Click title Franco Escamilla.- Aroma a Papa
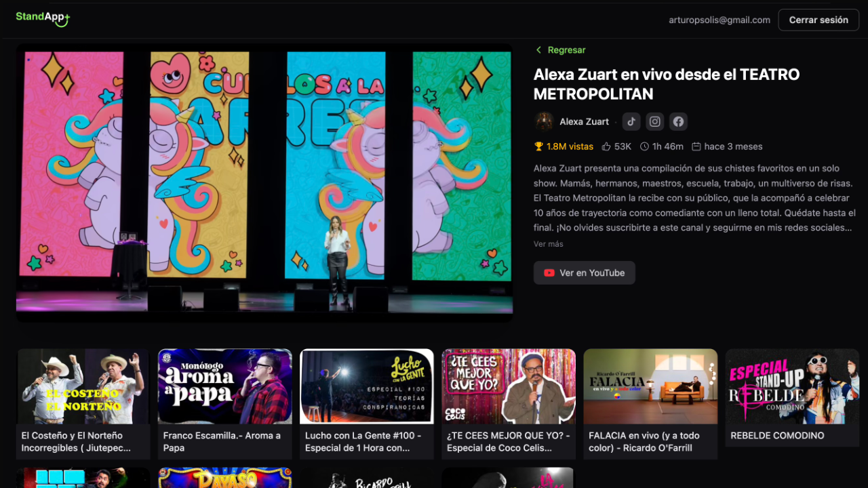Screen dimensions: 868x488 pyautogui.click(x=222, y=442)
